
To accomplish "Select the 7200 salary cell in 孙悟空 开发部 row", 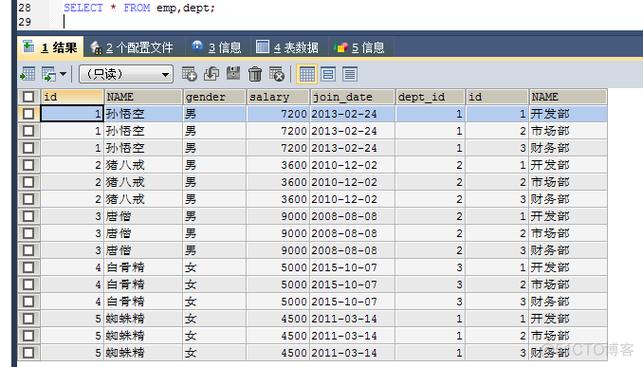I will pos(278,114).
